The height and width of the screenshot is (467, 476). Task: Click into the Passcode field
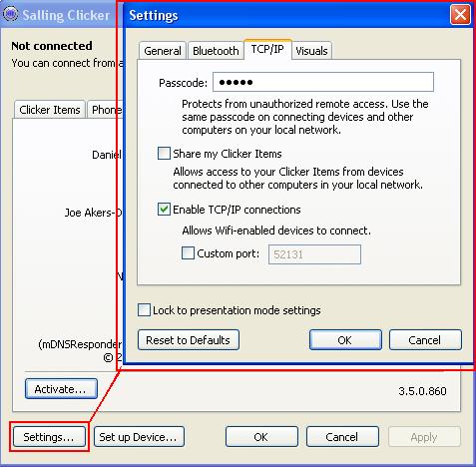click(323, 82)
